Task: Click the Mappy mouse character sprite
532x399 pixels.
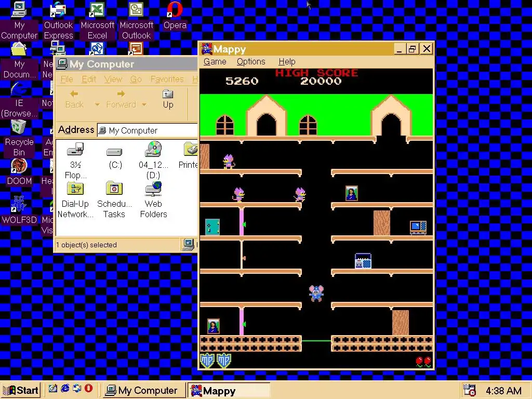Action: pyautogui.click(x=316, y=293)
